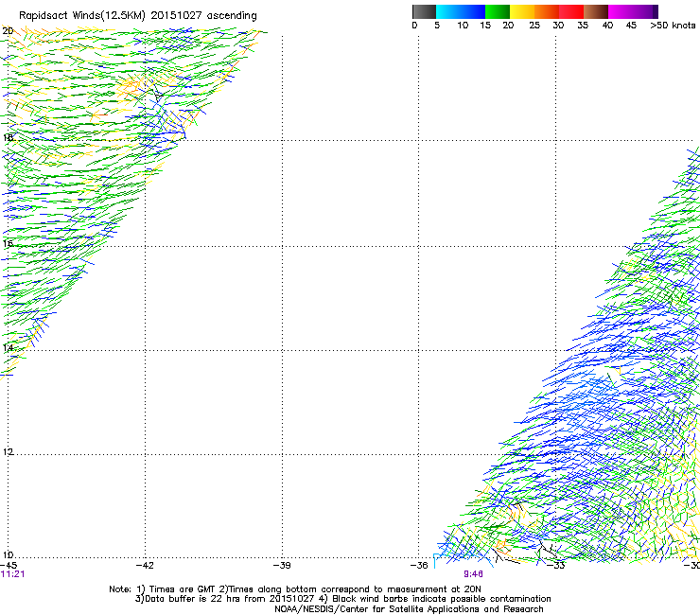Click the "5" label under the color bar
This screenshot has height=615, width=700.
437,26
